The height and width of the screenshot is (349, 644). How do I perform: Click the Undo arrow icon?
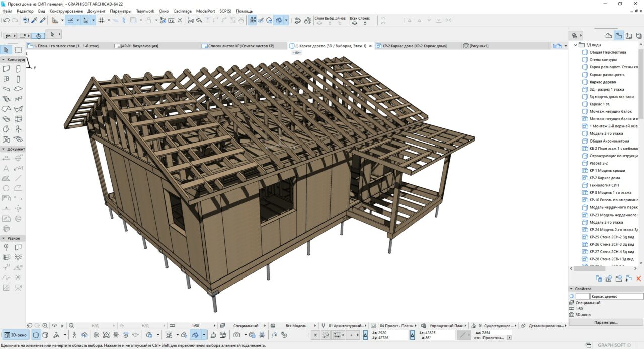click(6, 20)
